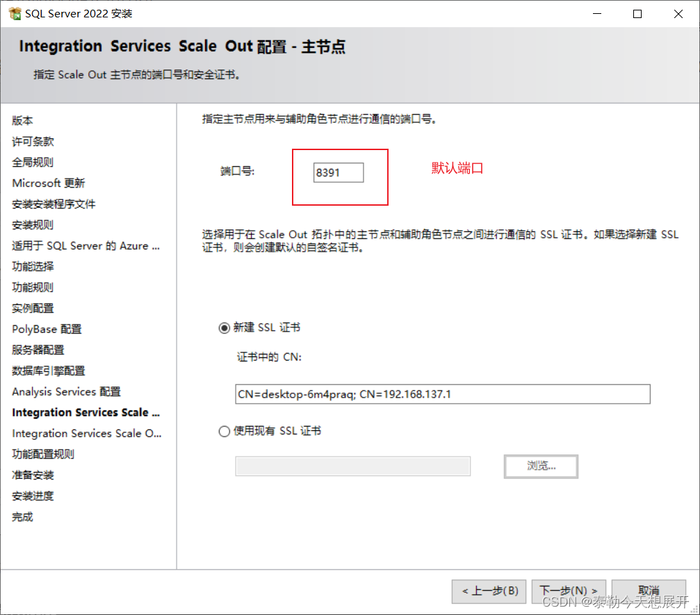Select the 使用现有 SSL 证书 radio button
The height and width of the screenshot is (615, 700).
pyautogui.click(x=224, y=431)
